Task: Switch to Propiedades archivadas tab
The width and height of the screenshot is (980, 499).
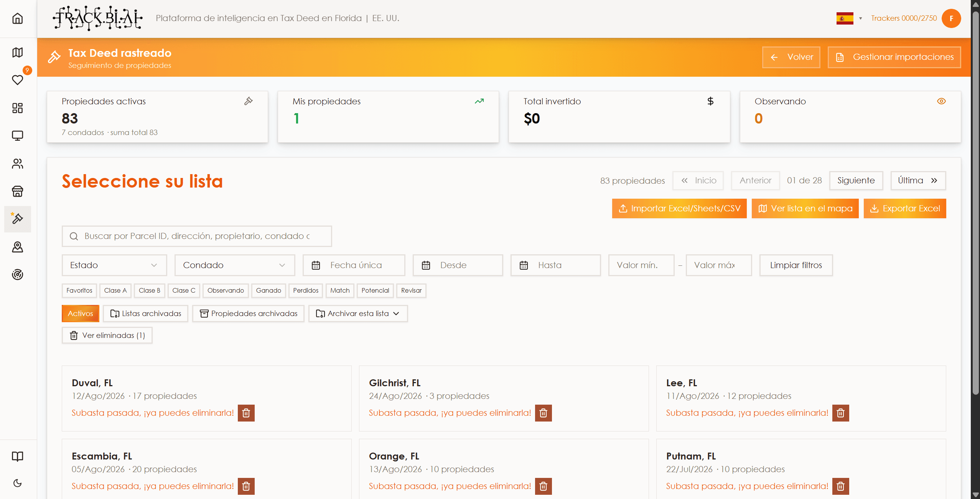Action: point(249,314)
